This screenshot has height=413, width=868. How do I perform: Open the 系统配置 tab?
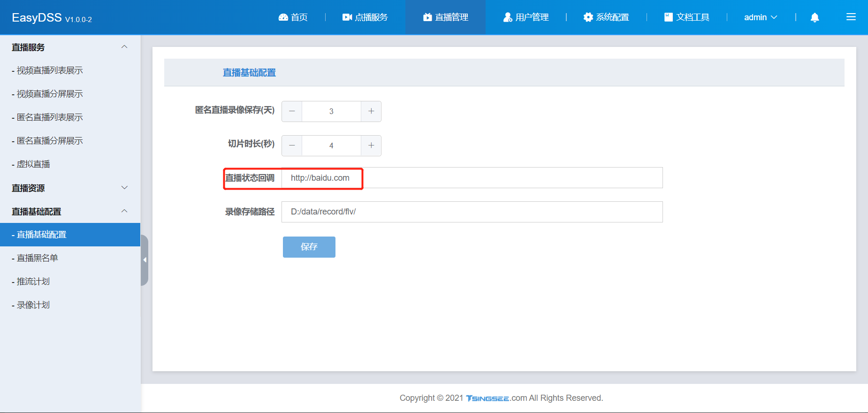[x=606, y=17]
